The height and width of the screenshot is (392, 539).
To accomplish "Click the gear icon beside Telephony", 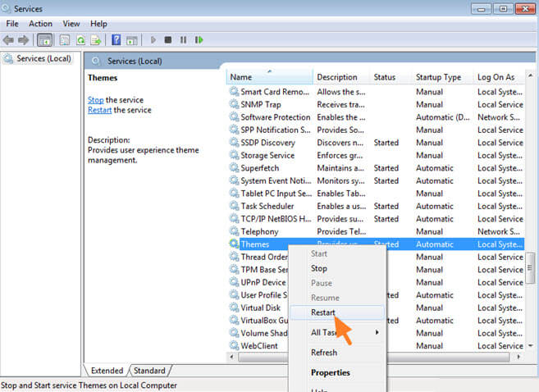I will tap(234, 231).
